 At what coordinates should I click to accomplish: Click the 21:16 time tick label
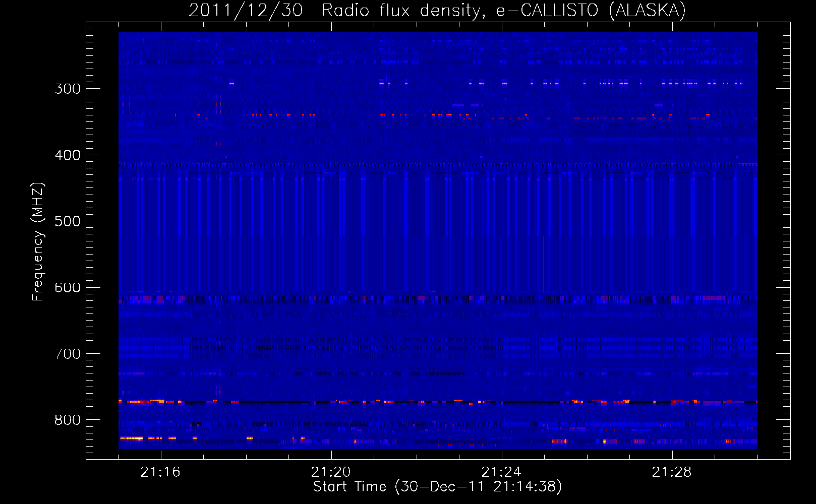point(160,472)
